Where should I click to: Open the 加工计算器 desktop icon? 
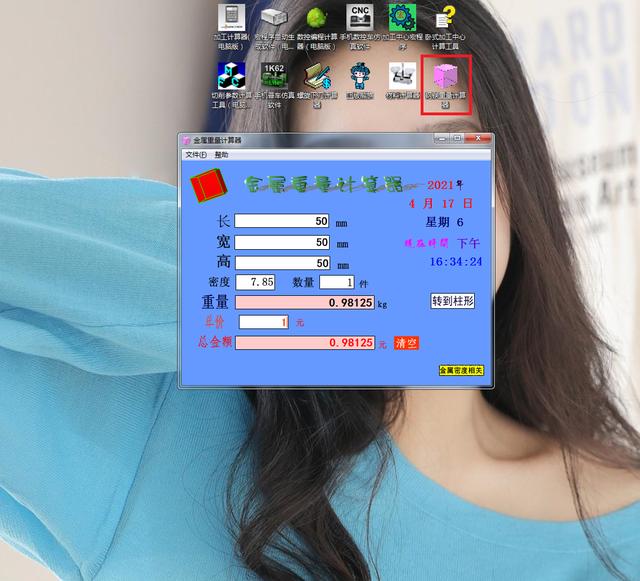[231, 19]
